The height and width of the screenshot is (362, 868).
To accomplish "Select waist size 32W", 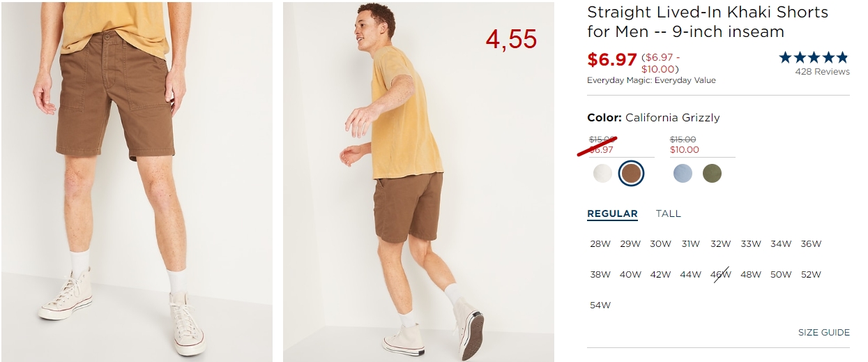I will click(x=721, y=244).
